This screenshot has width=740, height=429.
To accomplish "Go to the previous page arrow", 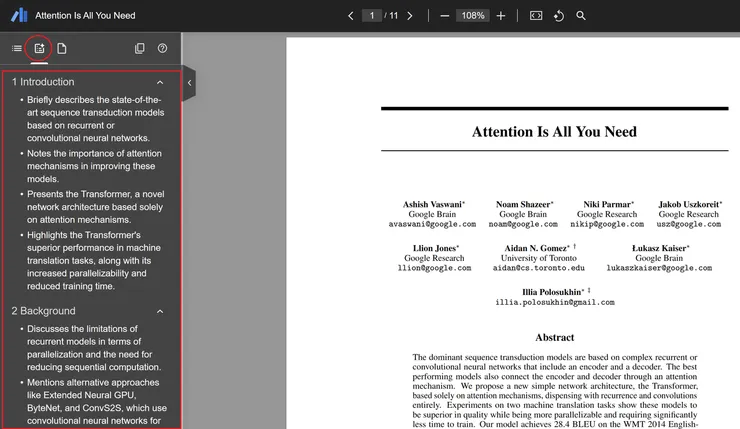I will [351, 16].
